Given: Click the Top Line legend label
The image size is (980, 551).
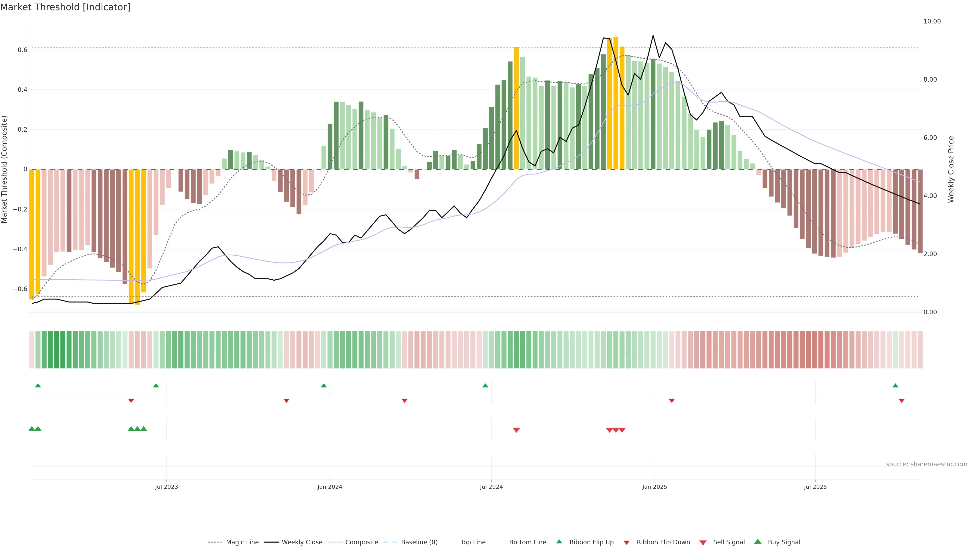Looking at the screenshot, I should (473, 542).
